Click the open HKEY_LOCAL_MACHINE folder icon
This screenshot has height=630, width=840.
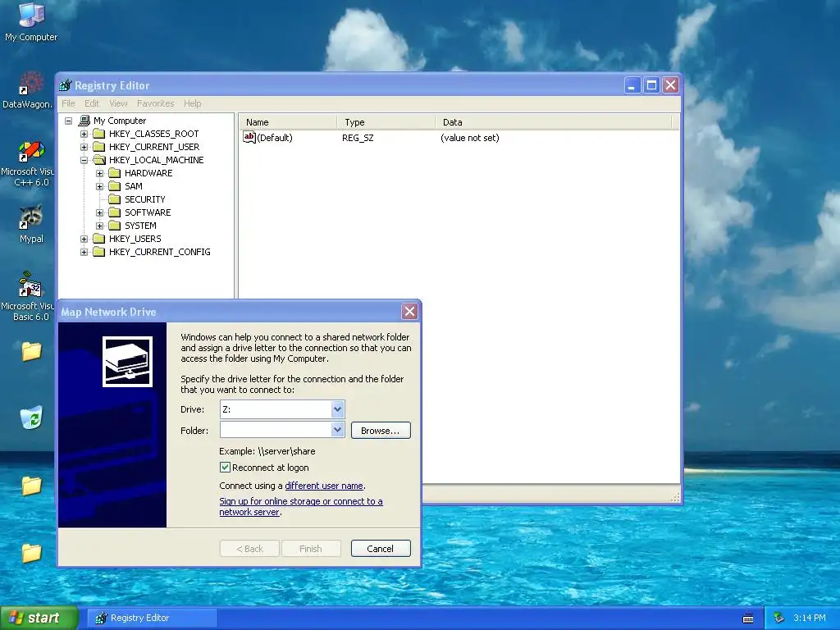coord(99,160)
